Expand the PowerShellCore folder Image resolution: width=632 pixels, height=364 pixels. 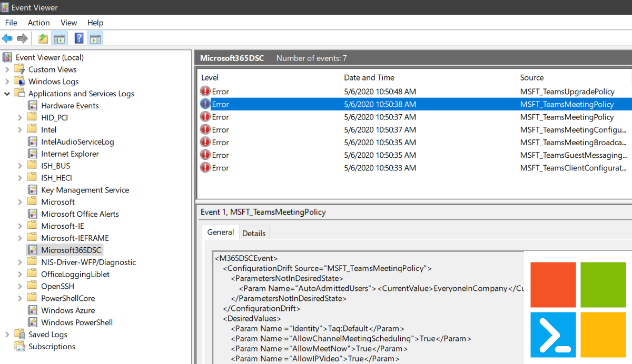coord(20,299)
